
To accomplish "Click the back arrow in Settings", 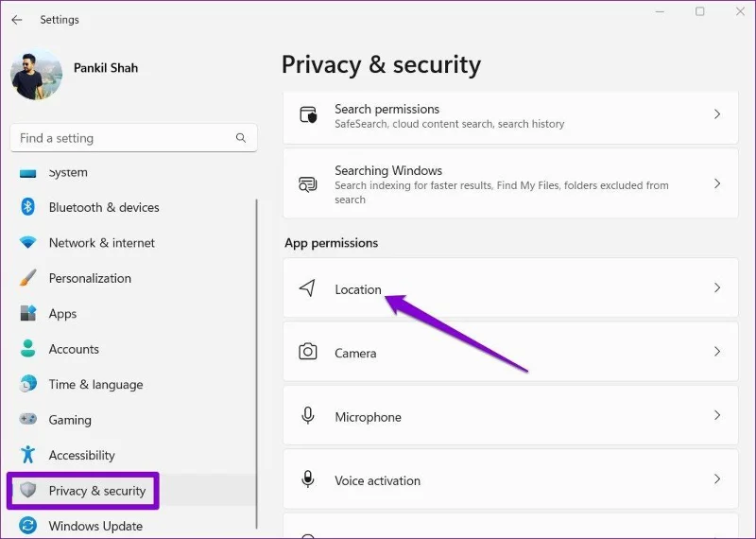I will pyautogui.click(x=17, y=20).
